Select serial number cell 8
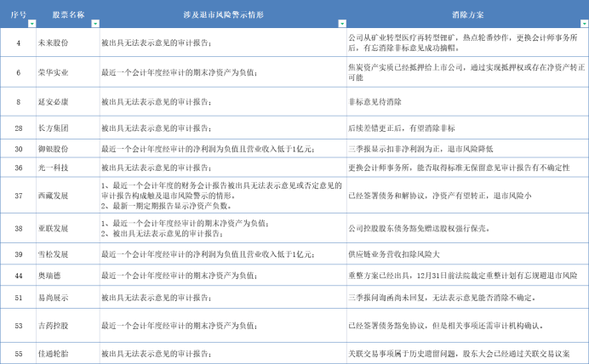 (19, 102)
